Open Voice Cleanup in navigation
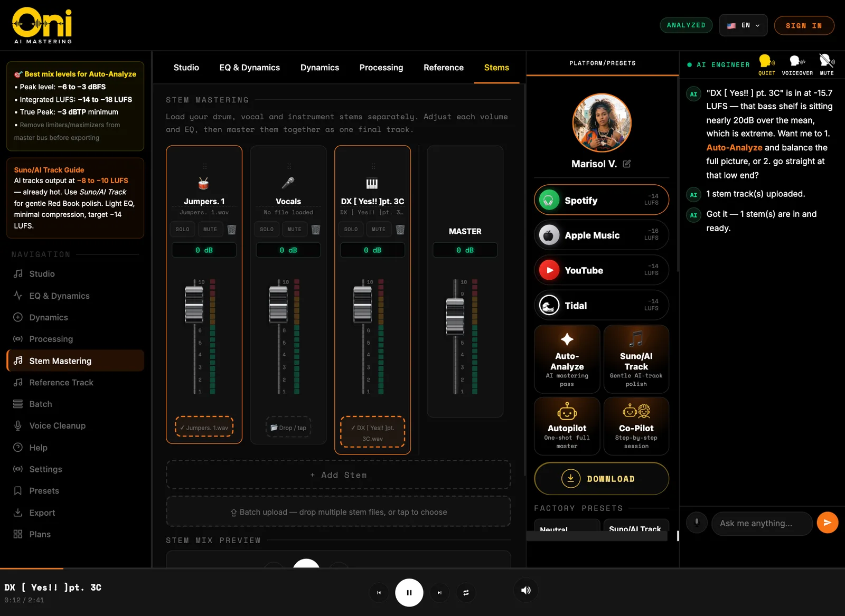The width and height of the screenshot is (845, 616). pos(75,425)
